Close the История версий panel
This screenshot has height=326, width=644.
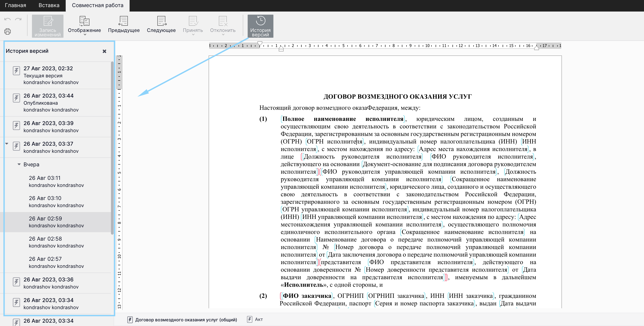(105, 51)
